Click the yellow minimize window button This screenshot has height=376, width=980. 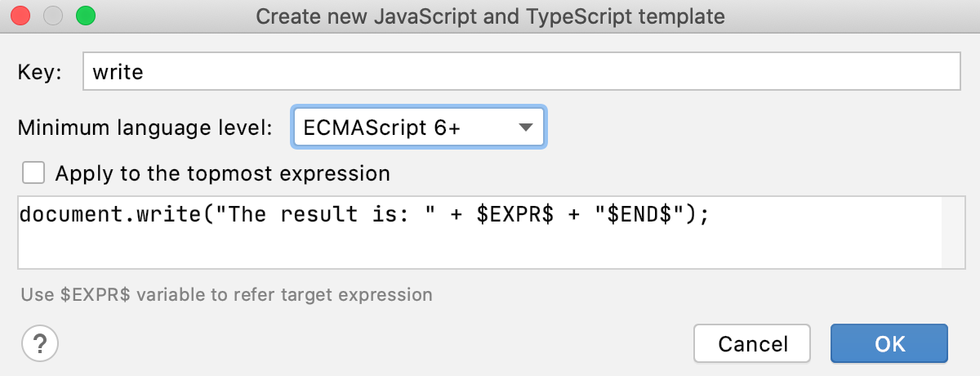53,16
